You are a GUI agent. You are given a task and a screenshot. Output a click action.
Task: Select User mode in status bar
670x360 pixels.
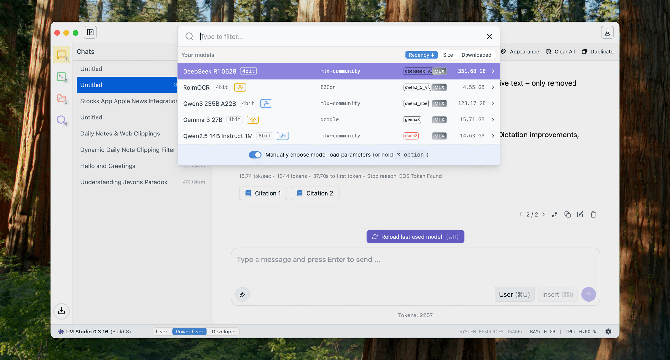pyautogui.click(x=162, y=331)
